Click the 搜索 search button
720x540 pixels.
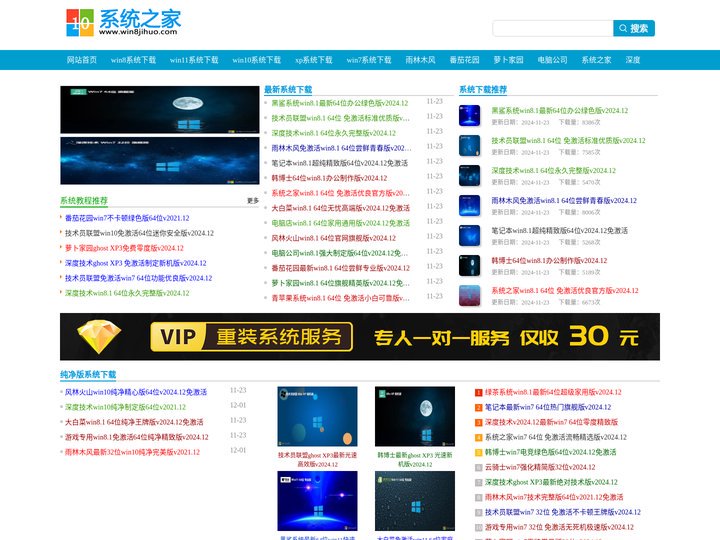click(x=634, y=28)
